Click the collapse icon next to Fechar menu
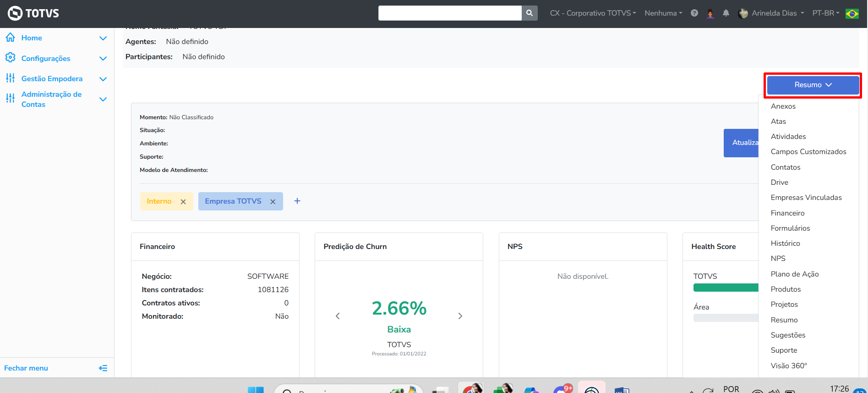Viewport: 868px width, 393px height. point(103,368)
